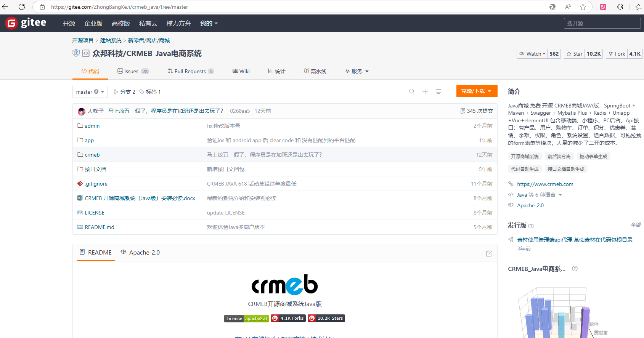This screenshot has height=338, width=644.
Task: View the 10.2K stargazers count
Action: (x=594, y=54)
